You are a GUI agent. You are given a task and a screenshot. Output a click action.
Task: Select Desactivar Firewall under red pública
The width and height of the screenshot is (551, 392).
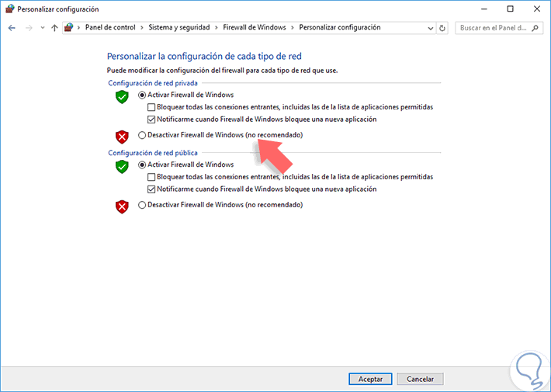tap(142, 205)
